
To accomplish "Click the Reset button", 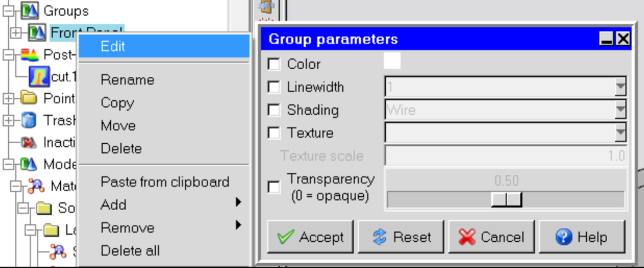I will pyautogui.click(x=401, y=237).
